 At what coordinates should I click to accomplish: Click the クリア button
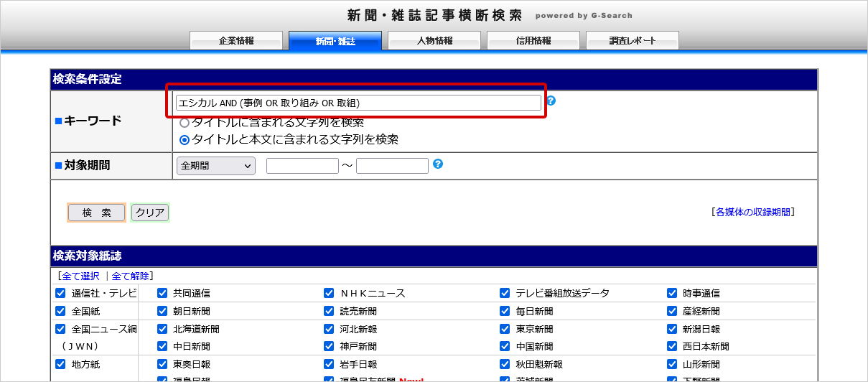click(150, 213)
